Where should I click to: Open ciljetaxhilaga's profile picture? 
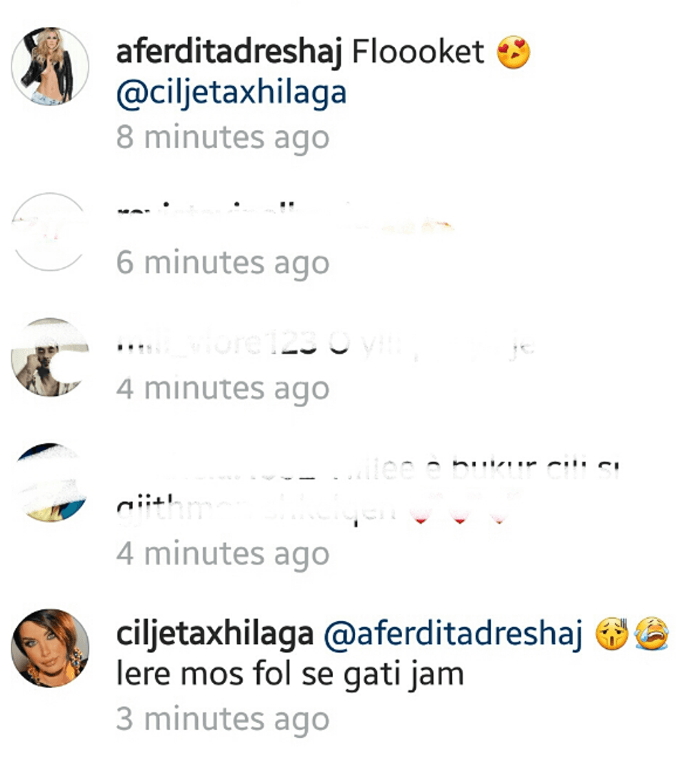tap(50, 648)
